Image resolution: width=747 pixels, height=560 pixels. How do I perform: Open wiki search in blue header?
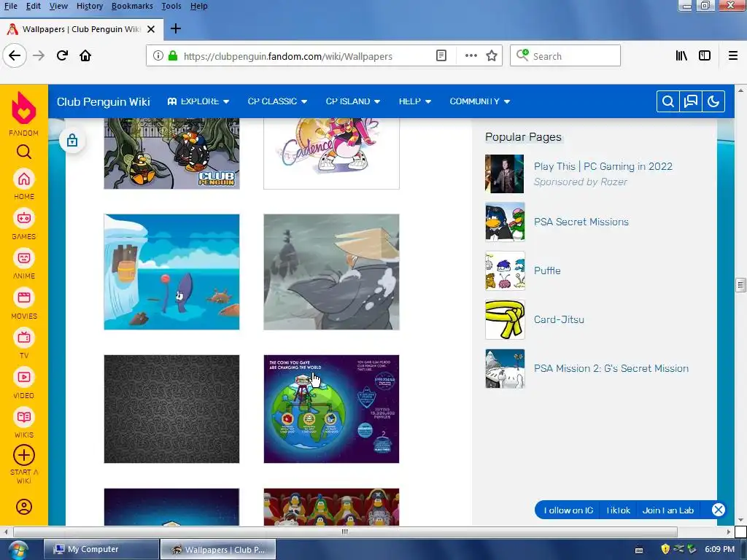pos(668,101)
